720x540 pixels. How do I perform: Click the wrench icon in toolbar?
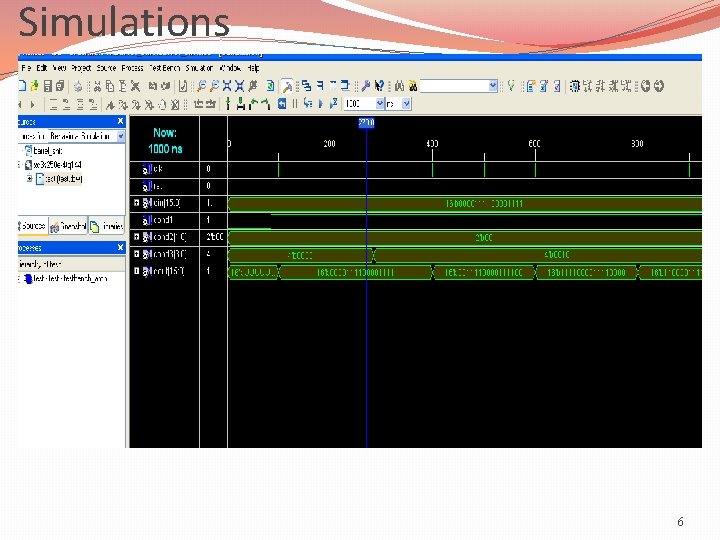tap(366, 86)
